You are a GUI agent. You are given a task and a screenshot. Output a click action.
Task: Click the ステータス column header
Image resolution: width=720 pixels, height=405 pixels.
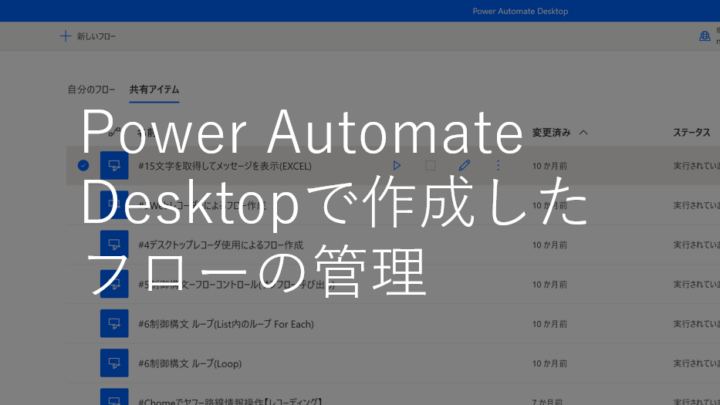pos(692,133)
